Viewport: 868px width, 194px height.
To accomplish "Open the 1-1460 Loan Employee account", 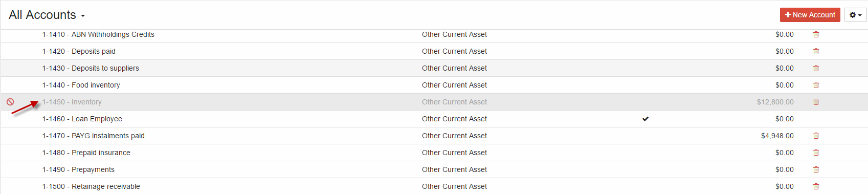I will pyautogui.click(x=82, y=119).
